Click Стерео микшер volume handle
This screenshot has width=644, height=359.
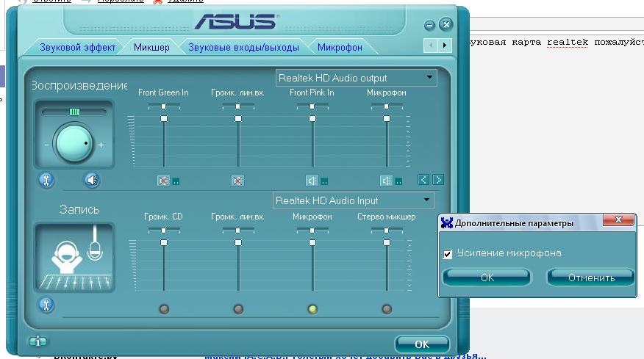(387, 242)
